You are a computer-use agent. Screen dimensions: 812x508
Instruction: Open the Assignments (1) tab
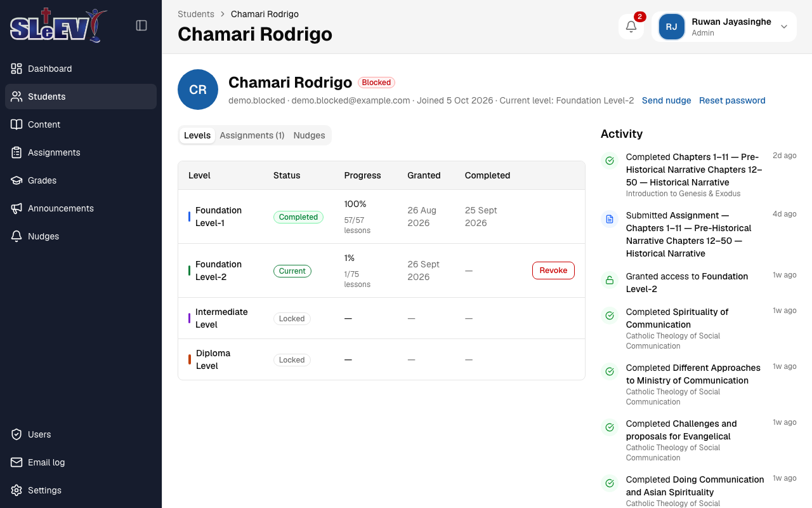252,135
